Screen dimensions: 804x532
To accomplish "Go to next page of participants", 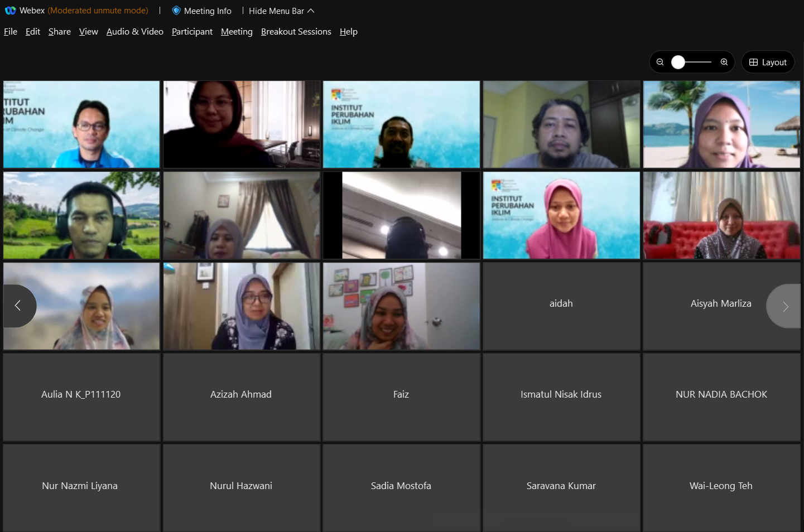I will point(785,306).
